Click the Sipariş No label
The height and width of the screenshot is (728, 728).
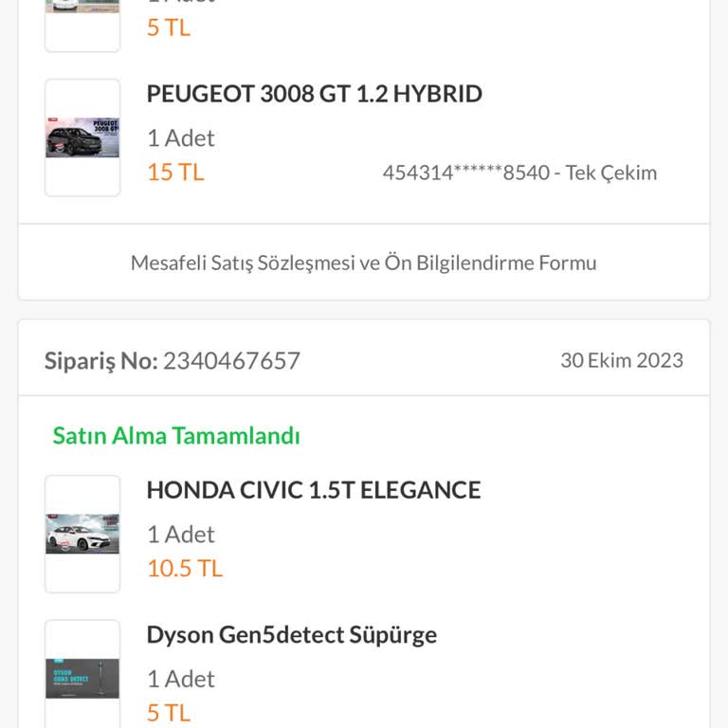point(100,361)
